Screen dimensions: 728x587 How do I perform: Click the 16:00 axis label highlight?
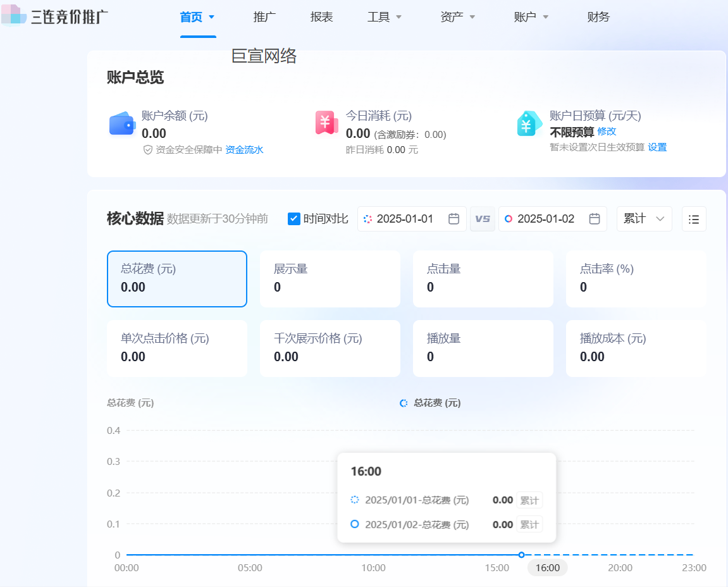coord(547,567)
